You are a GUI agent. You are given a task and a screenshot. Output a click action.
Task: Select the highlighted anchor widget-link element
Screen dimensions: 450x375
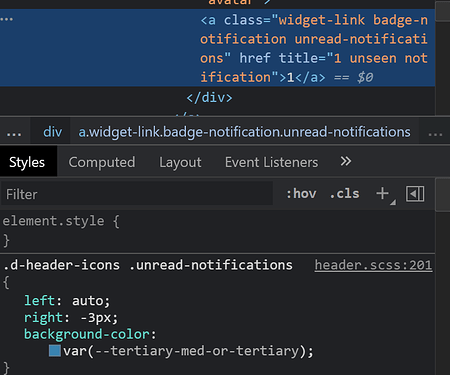point(217,48)
